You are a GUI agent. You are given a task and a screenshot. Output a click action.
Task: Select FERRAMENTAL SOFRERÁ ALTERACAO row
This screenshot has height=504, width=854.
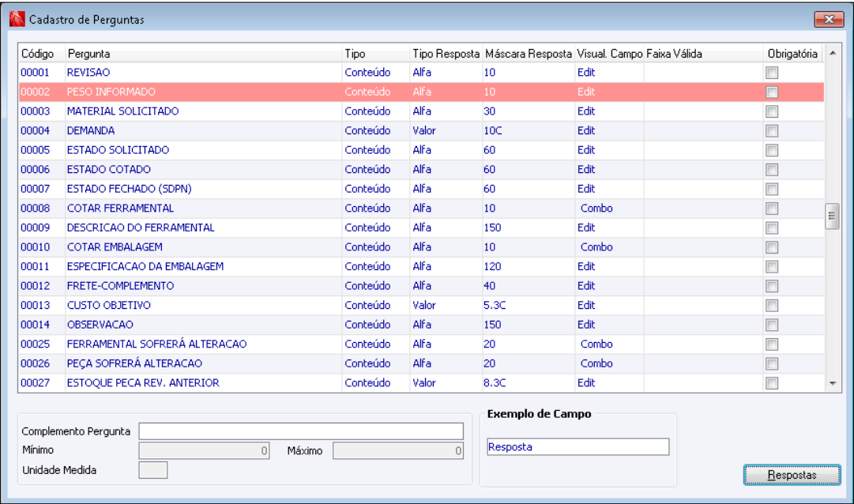pos(421,344)
